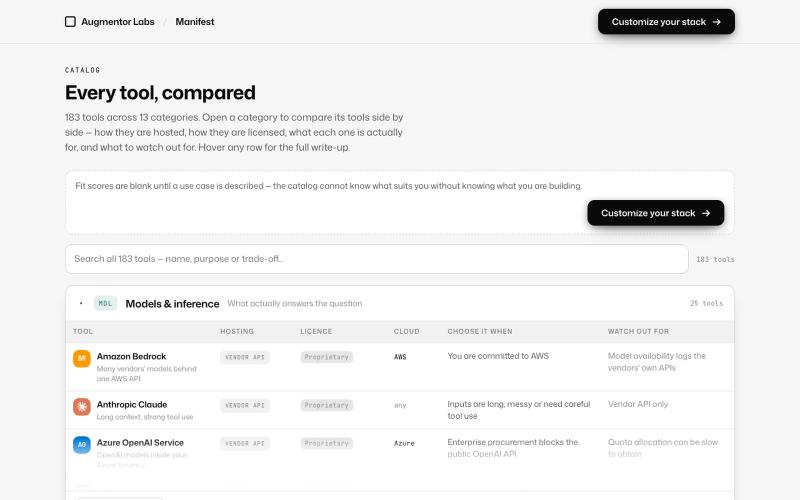Click the Azure OpenAI Service blue icon

pos(82,444)
